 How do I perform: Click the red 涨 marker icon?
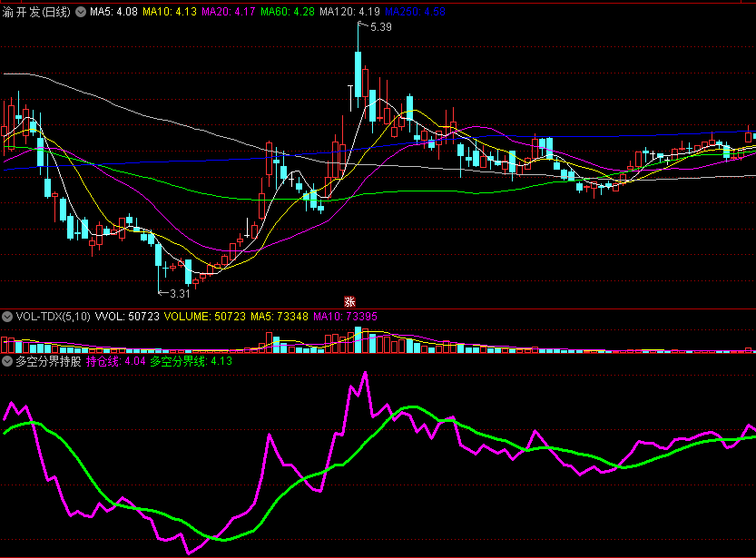tap(349, 301)
